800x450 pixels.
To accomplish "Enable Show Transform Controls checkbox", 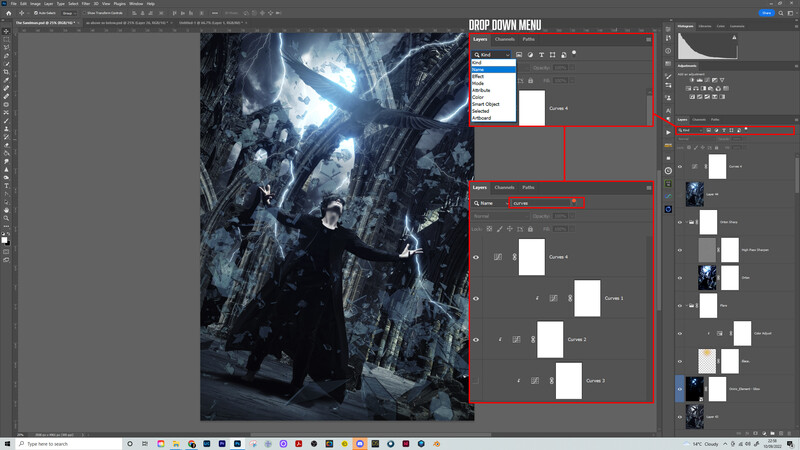I will [84, 13].
